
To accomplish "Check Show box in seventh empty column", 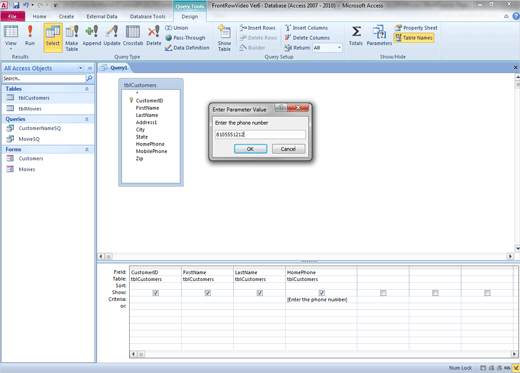I will 487,293.
